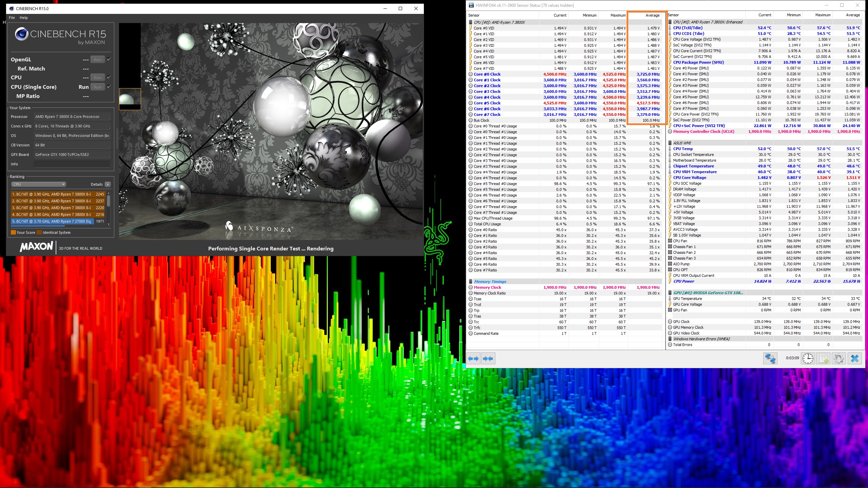Click the ranking list scrollbar
This screenshot has width=868, height=488.
click(x=108, y=202)
